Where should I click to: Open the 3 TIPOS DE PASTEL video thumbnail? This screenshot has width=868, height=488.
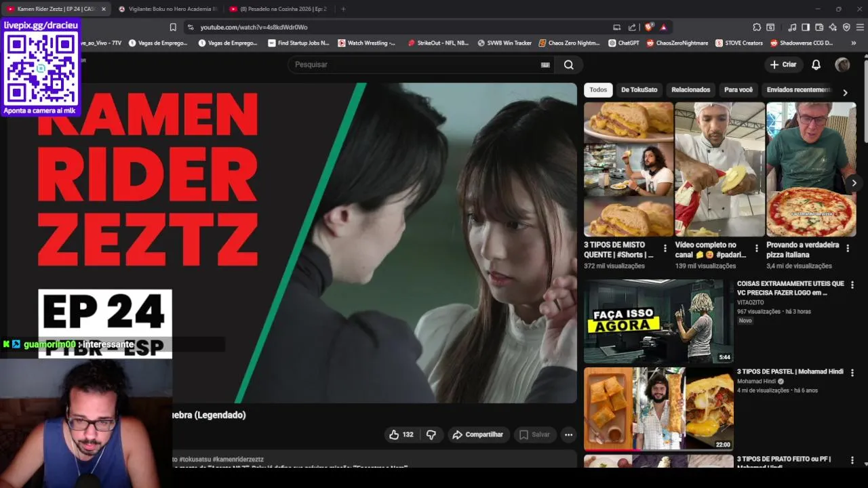click(x=658, y=409)
